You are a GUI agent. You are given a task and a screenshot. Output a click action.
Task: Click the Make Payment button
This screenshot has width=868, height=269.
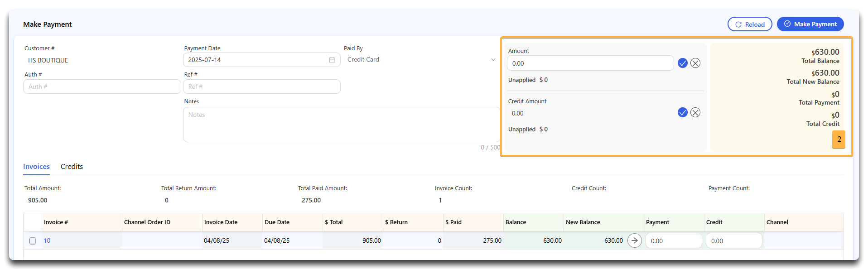tap(810, 24)
